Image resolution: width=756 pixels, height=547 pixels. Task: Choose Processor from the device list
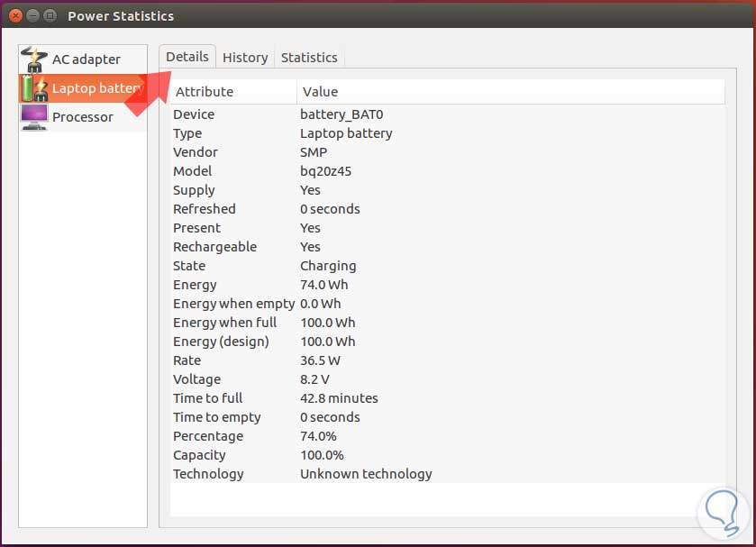tap(83, 117)
